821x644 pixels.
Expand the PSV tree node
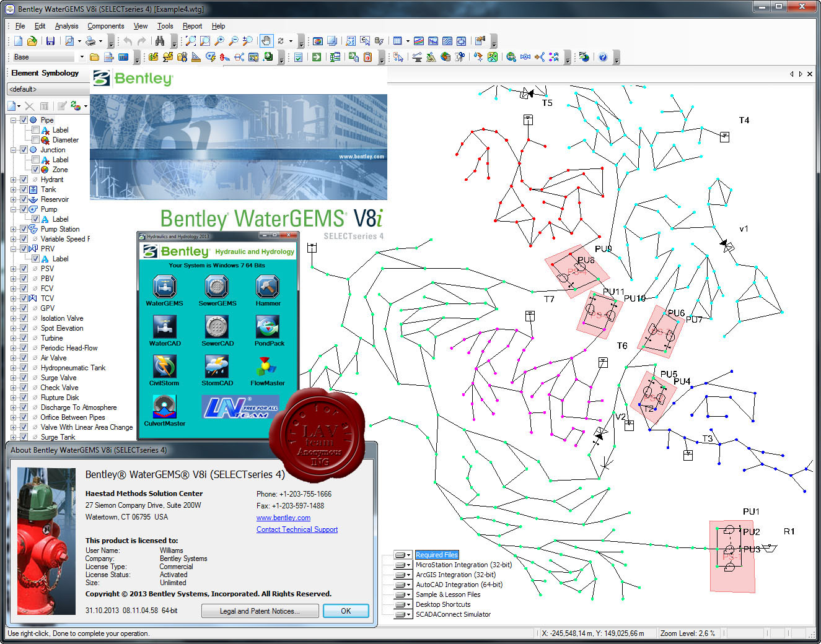click(x=14, y=269)
